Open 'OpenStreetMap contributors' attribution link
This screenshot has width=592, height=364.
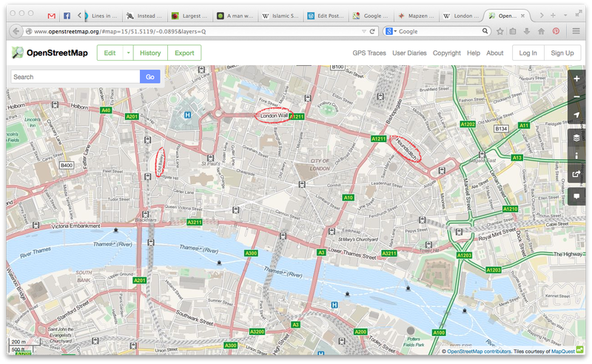pos(479,351)
